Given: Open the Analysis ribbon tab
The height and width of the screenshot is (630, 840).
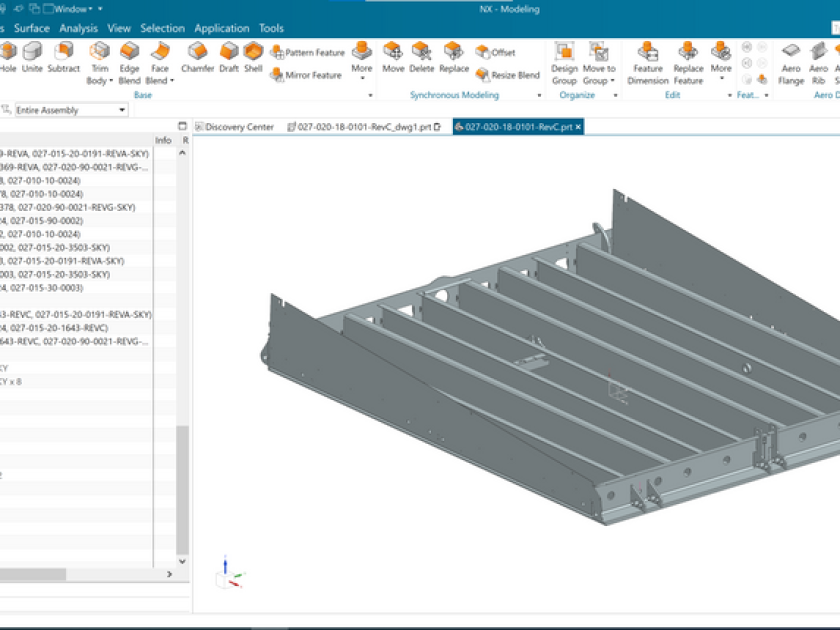Looking at the screenshot, I should [x=79, y=28].
